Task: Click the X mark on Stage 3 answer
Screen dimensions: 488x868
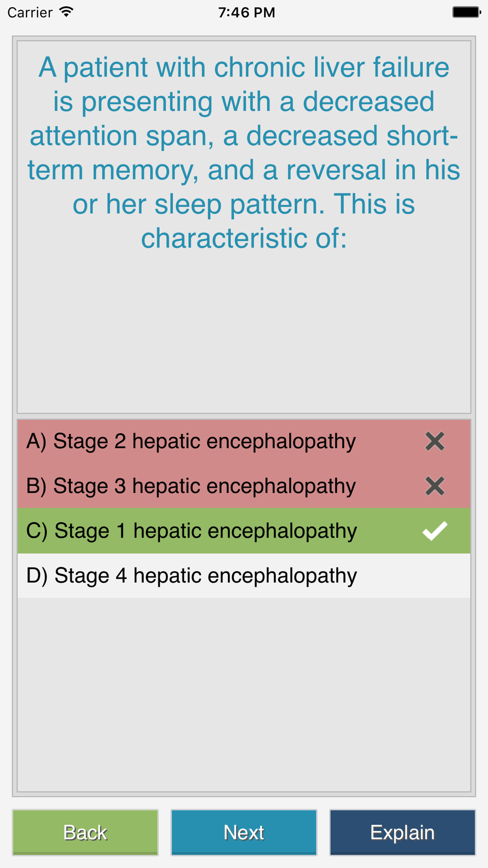Action: click(x=434, y=486)
